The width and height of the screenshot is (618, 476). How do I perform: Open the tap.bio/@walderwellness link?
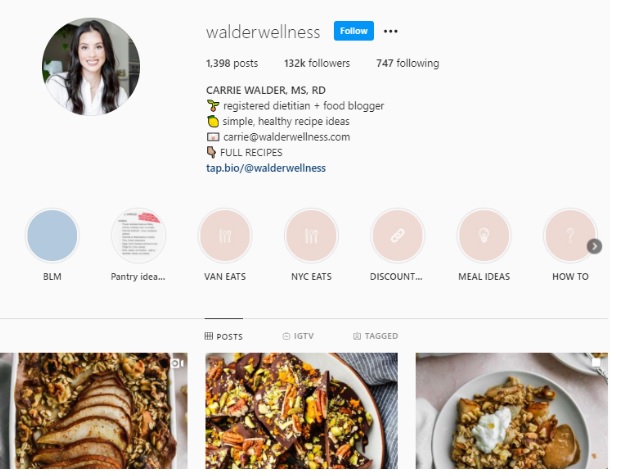point(266,168)
